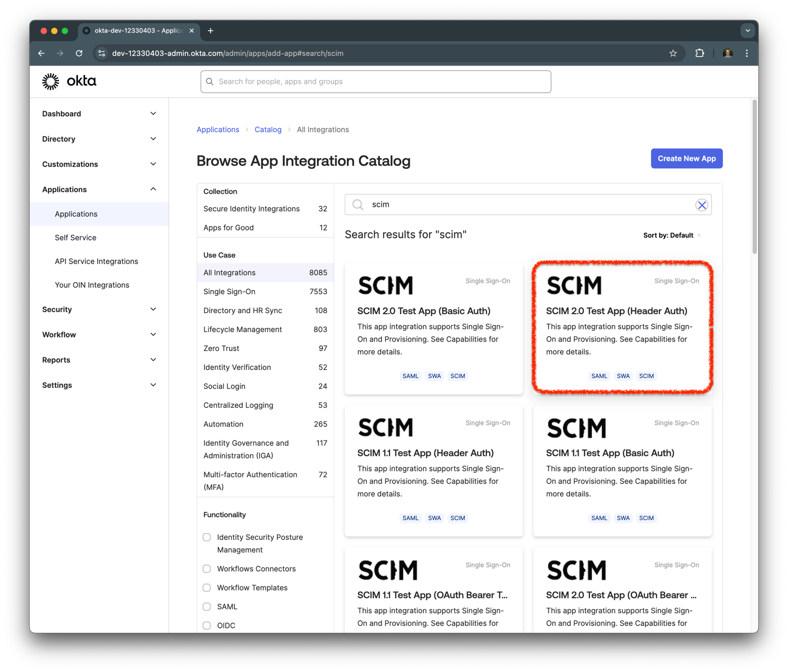Filter by Directory and HR Sync use case

243,310
